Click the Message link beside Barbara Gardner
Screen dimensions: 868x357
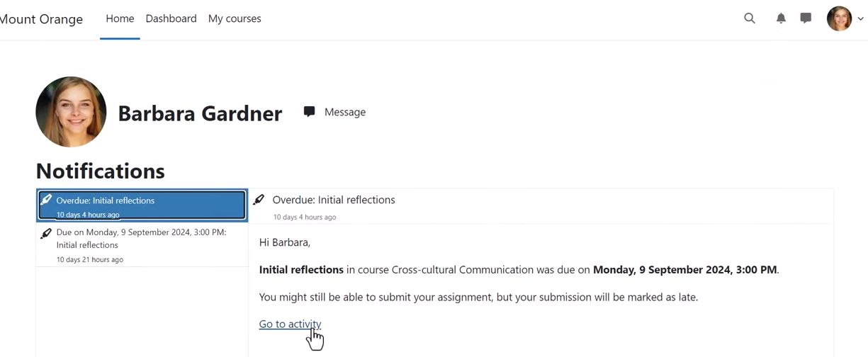click(x=344, y=112)
